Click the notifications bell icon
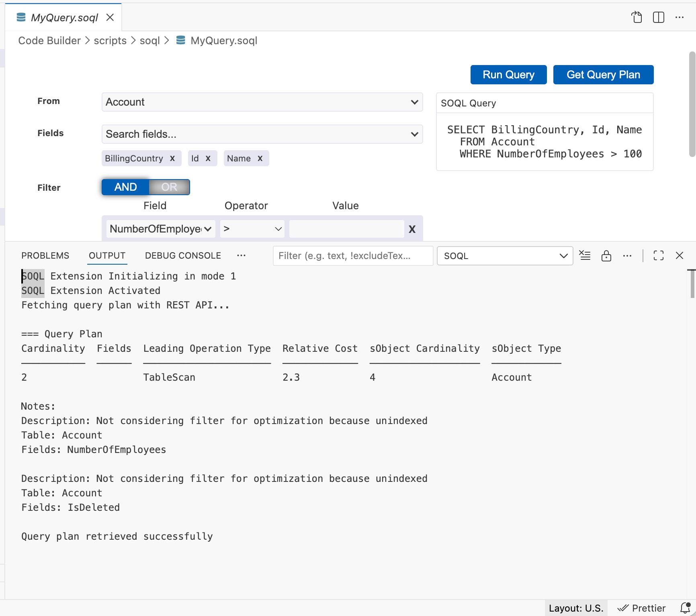This screenshot has height=616, width=696. click(685, 608)
